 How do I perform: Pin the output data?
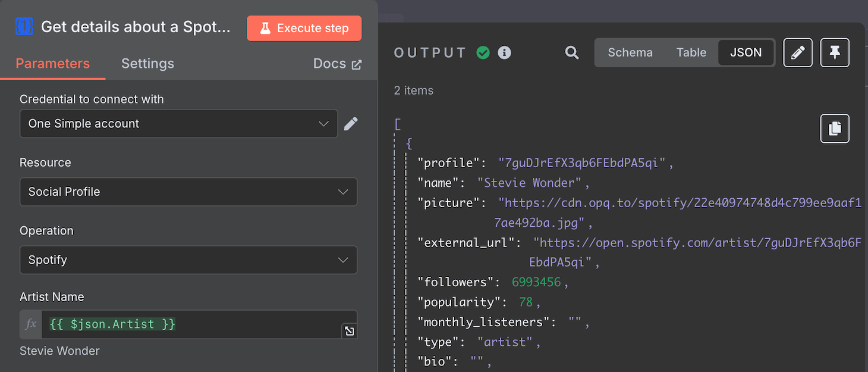pos(835,52)
